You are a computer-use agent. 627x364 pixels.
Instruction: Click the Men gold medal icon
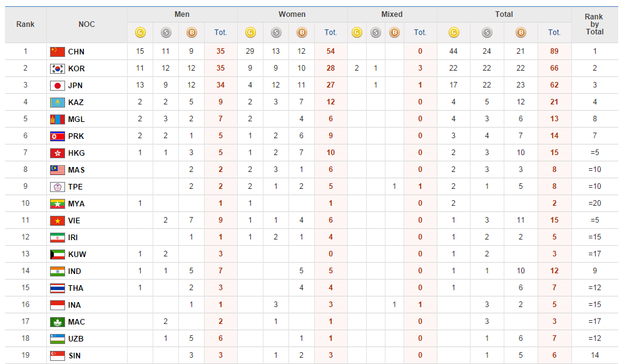coord(140,33)
